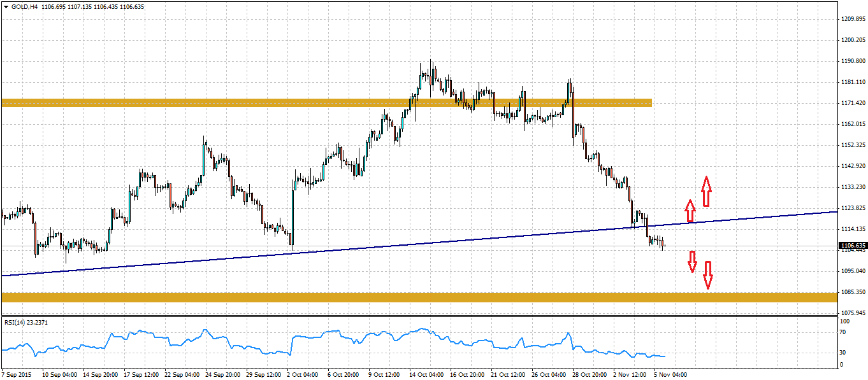Click the 29 Sep 12:00 time label
This screenshot has width=868, height=380.
(x=265, y=374)
